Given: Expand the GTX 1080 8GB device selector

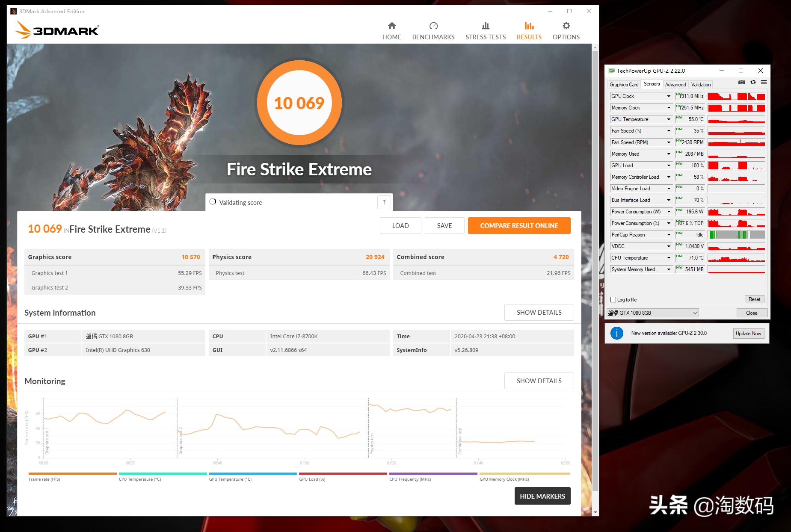Looking at the screenshot, I should click(x=695, y=313).
